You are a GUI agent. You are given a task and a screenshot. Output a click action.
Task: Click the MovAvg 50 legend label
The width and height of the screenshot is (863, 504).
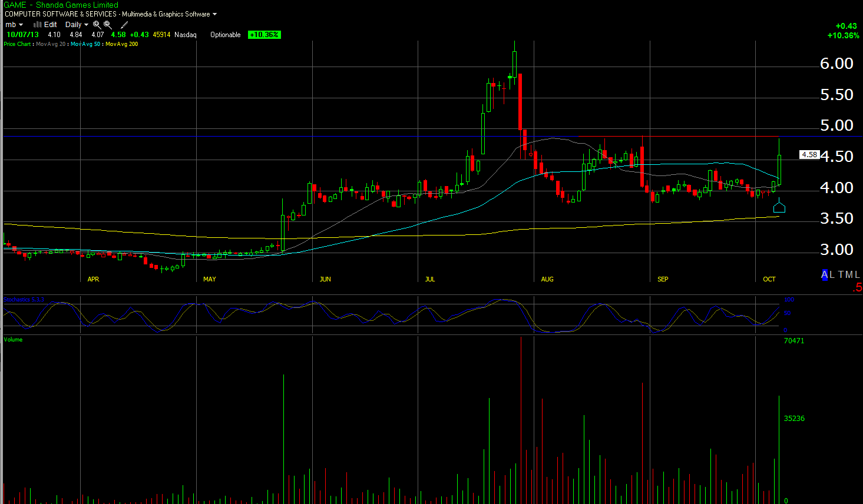coord(85,44)
